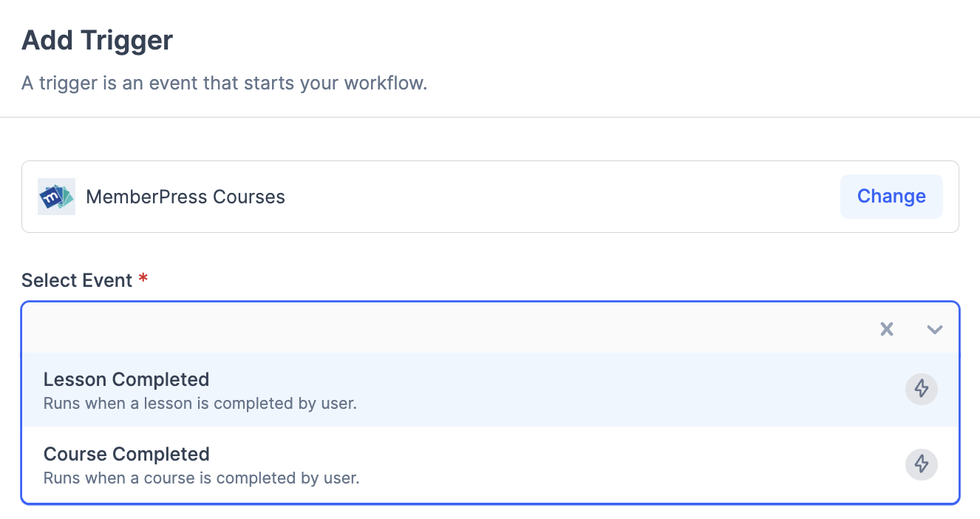Select the "Lesson Completed" event option
Screen dimensions: 980x519
click(x=126, y=380)
